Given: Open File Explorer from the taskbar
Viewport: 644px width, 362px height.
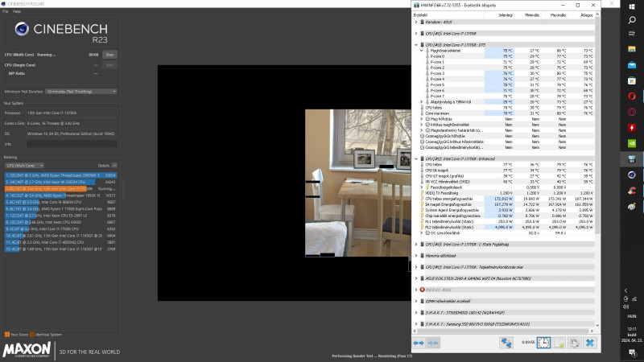Looking at the screenshot, I should pyautogui.click(x=632, y=49).
